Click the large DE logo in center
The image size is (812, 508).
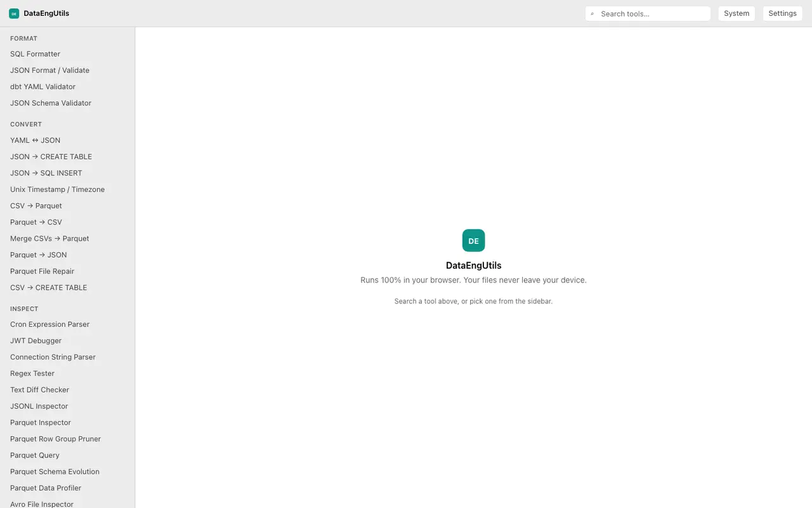coord(473,241)
